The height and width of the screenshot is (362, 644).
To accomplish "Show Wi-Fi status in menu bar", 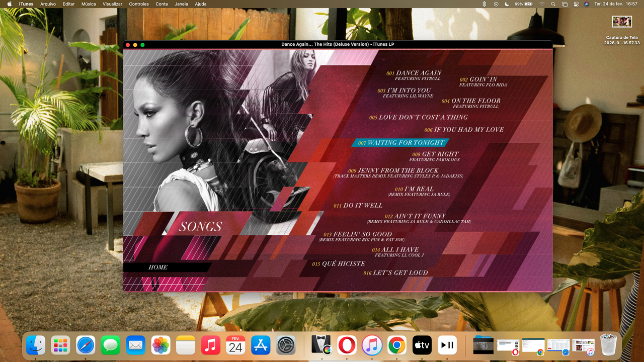I will coord(542,4).
